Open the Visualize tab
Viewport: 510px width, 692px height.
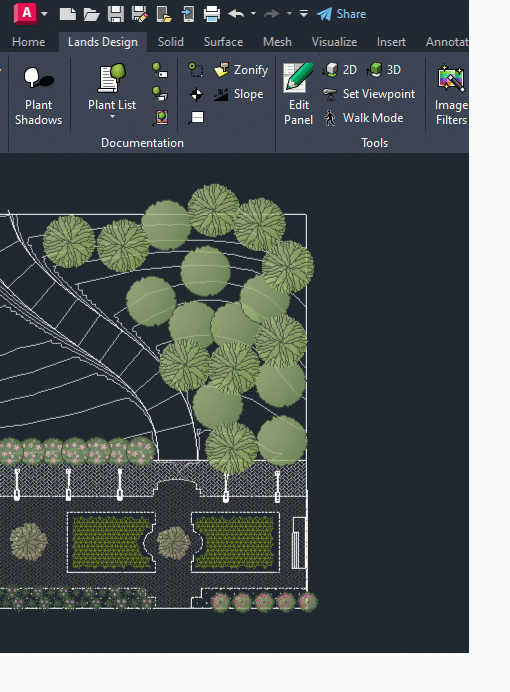pyautogui.click(x=334, y=42)
